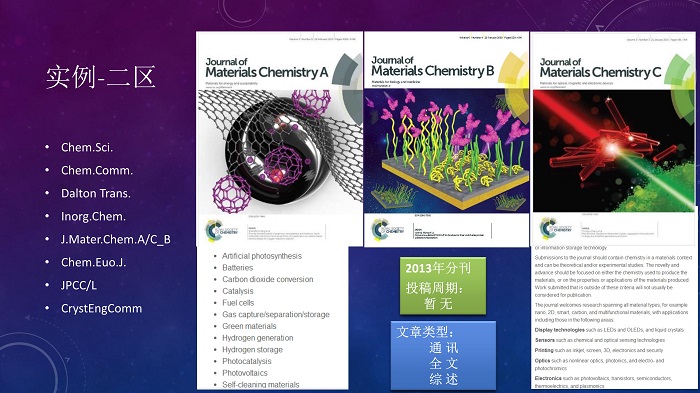This screenshot has height=393, width=700.
Task: Click the Journal of Materials Chemistry A cover
Action: pos(279,138)
